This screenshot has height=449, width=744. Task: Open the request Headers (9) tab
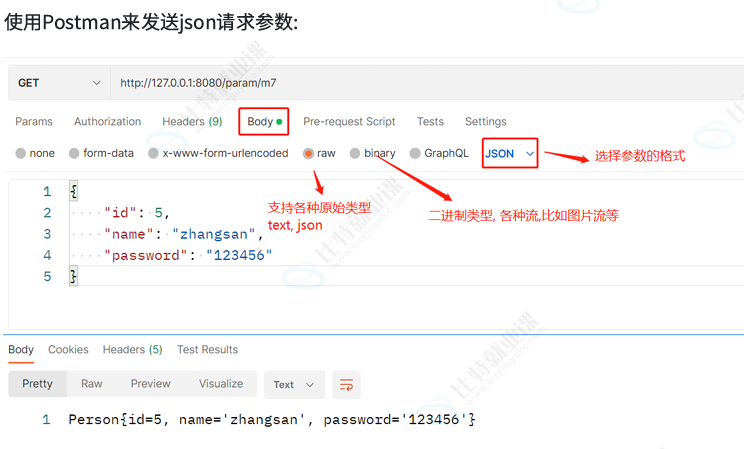point(192,122)
